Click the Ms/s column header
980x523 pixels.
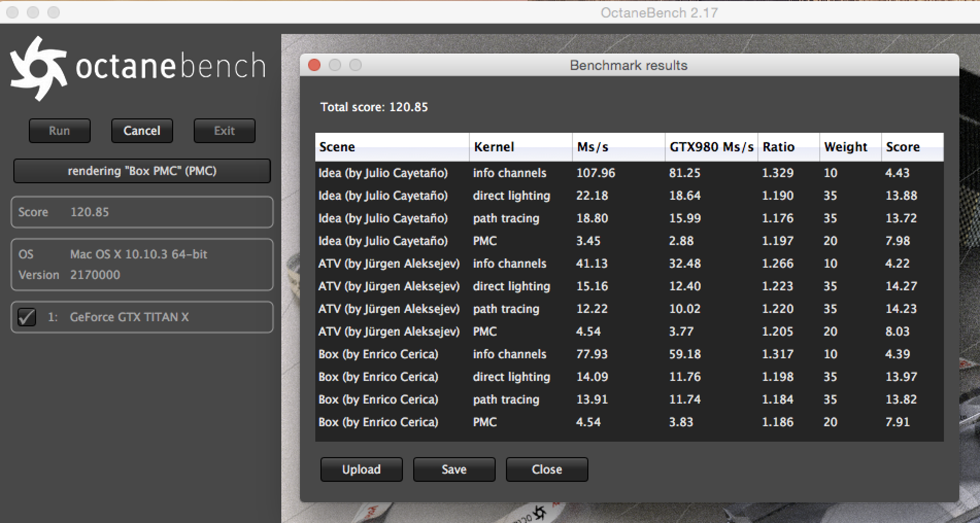(619, 147)
